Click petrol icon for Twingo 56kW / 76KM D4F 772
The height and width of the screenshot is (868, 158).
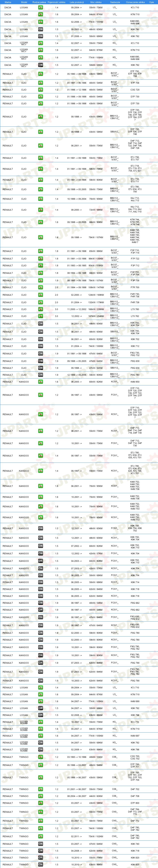click(40, 821)
